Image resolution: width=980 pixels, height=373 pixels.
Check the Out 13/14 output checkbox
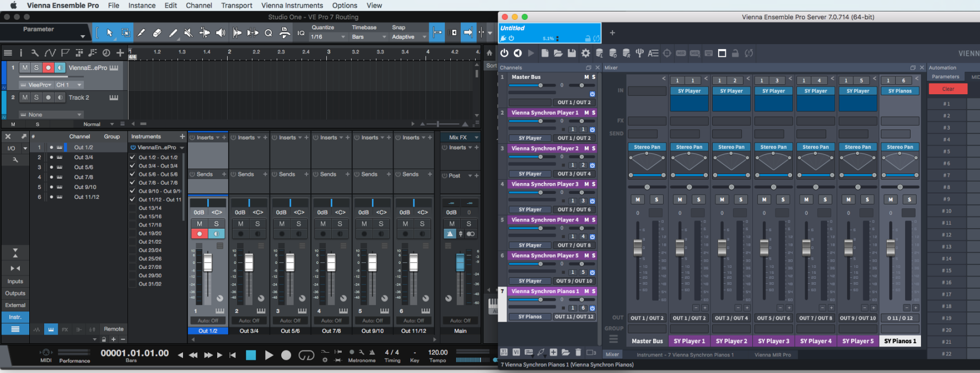[132, 208]
